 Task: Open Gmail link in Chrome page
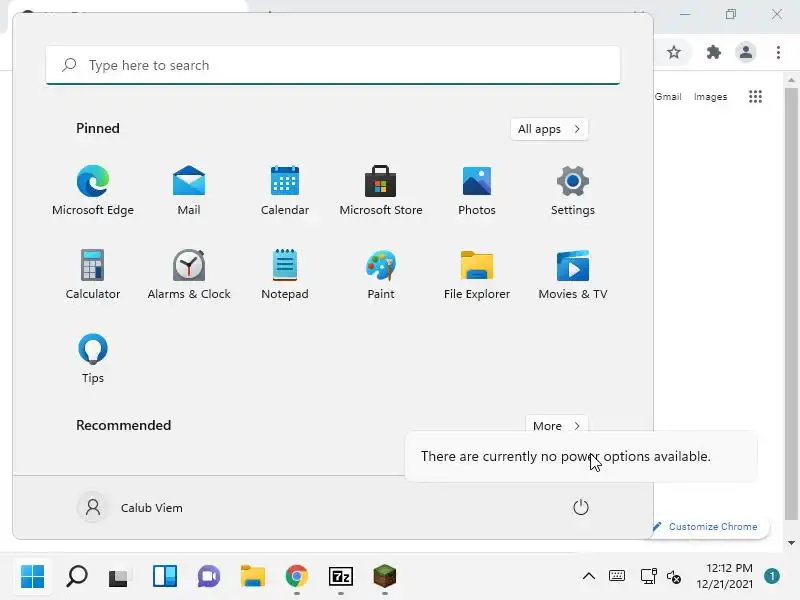click(668, 96)
